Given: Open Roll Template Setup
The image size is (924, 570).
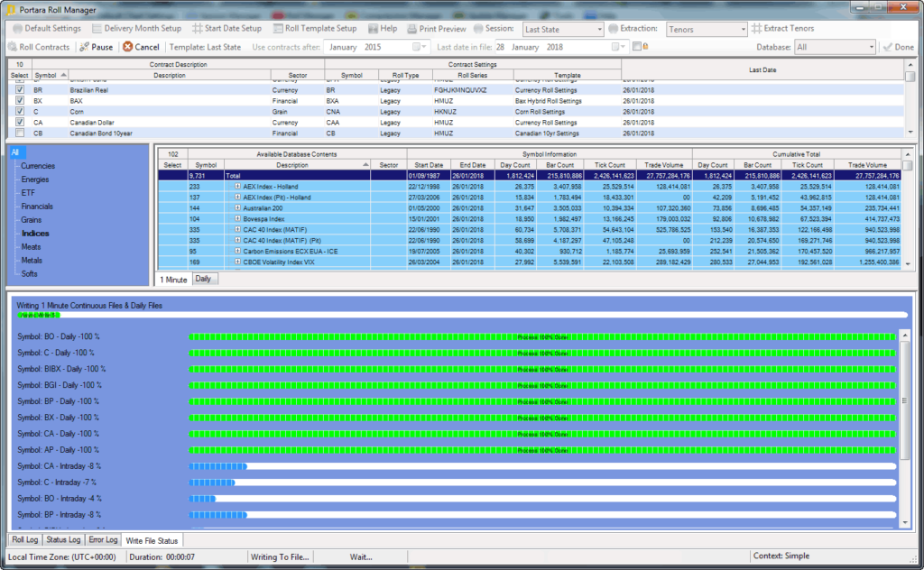Looking at the screenshot, I should click(315, 28).
